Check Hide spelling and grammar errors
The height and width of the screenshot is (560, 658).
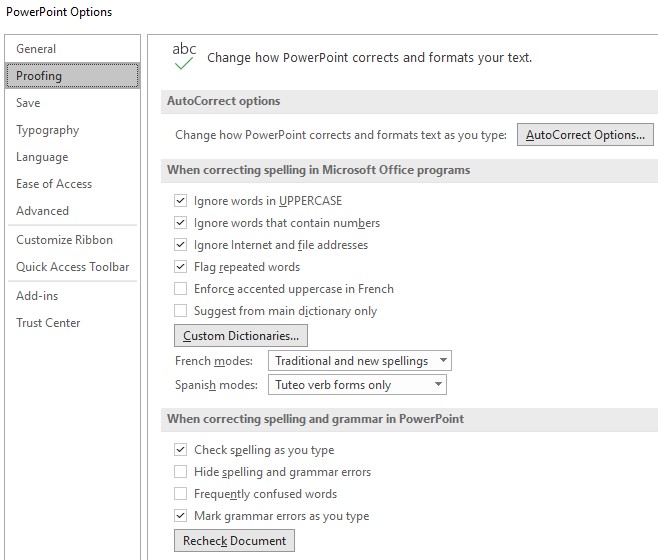pos(180,471)
